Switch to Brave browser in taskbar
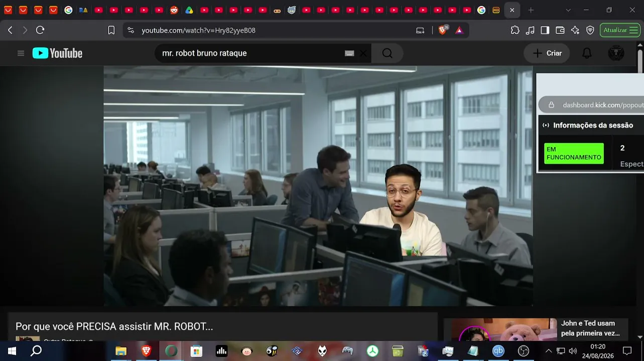Viewport: 644px width, 361px height. [x=146, y=351]
